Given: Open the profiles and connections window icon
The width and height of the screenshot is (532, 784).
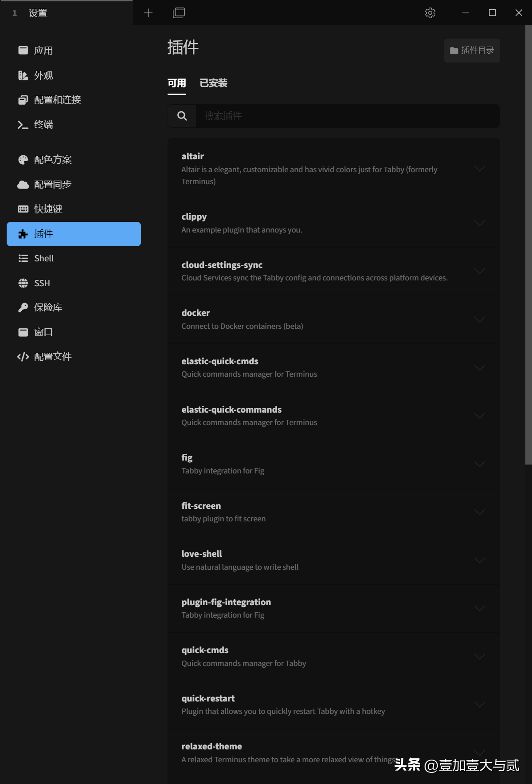Looking at the screenshot, I should point(179,13).
